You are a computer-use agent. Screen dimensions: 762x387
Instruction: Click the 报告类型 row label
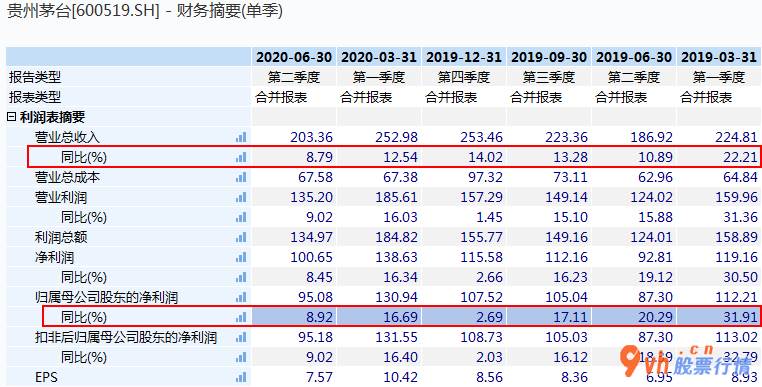point(35,77)
